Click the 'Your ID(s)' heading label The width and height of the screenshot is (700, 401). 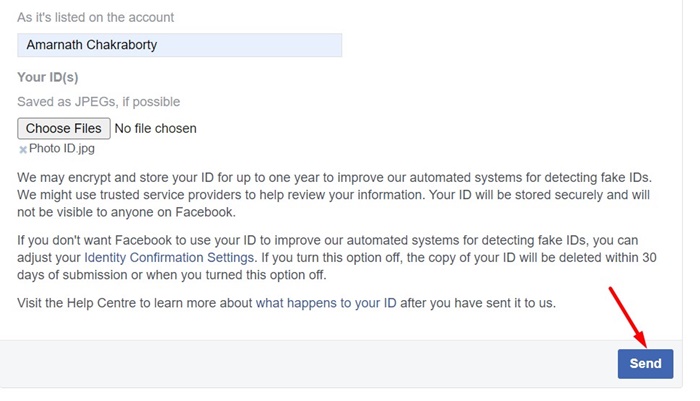point(48,77)
